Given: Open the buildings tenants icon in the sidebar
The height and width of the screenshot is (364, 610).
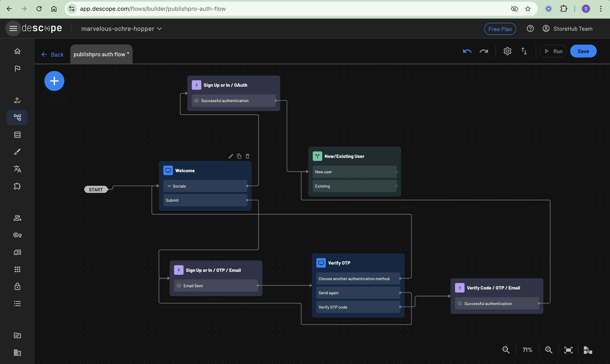Looking at the screenshot, I should (x=17, y=252).
